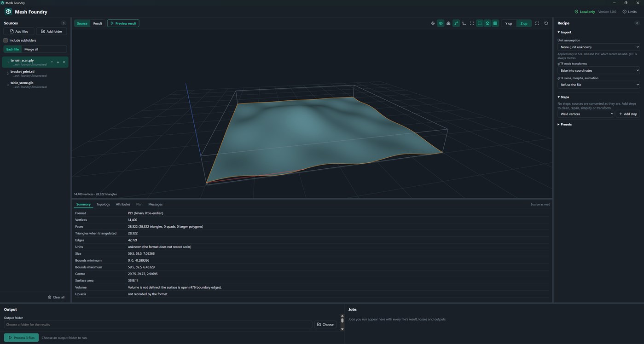Click the first icon in the viewport toolbar
Screen dimensions: 644x344
433,23
